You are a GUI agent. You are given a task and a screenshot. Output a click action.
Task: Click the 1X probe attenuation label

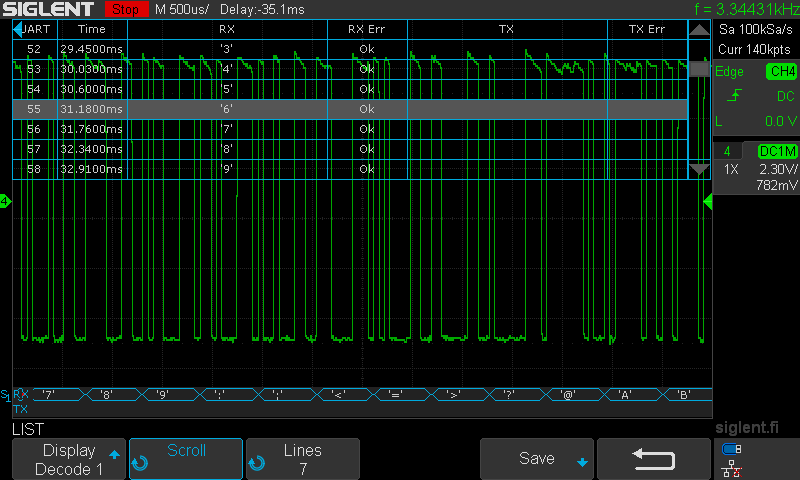click(731, 169)
